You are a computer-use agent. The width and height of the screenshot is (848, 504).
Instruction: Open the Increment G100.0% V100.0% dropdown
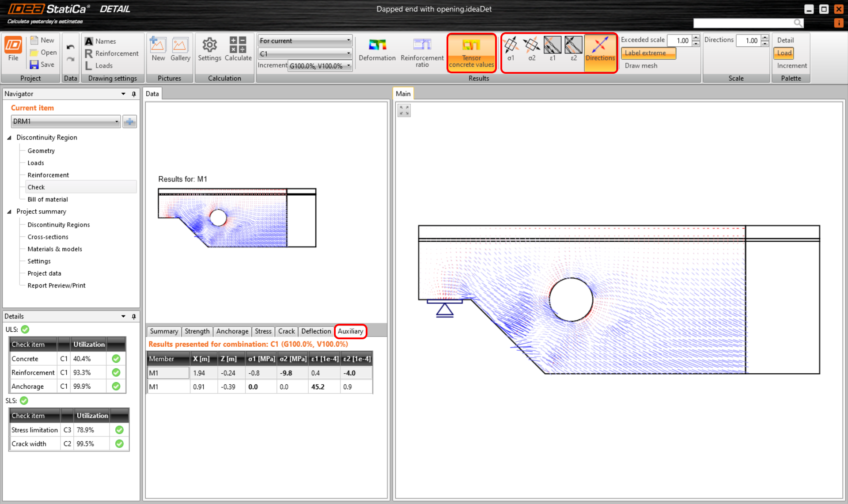pos(348,66)
